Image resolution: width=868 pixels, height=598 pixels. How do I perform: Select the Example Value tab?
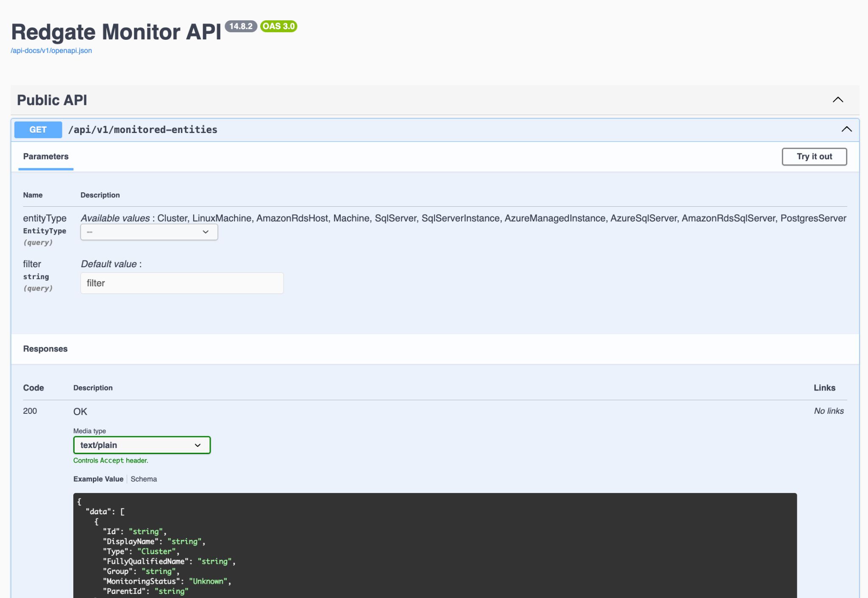pos(98,479)
